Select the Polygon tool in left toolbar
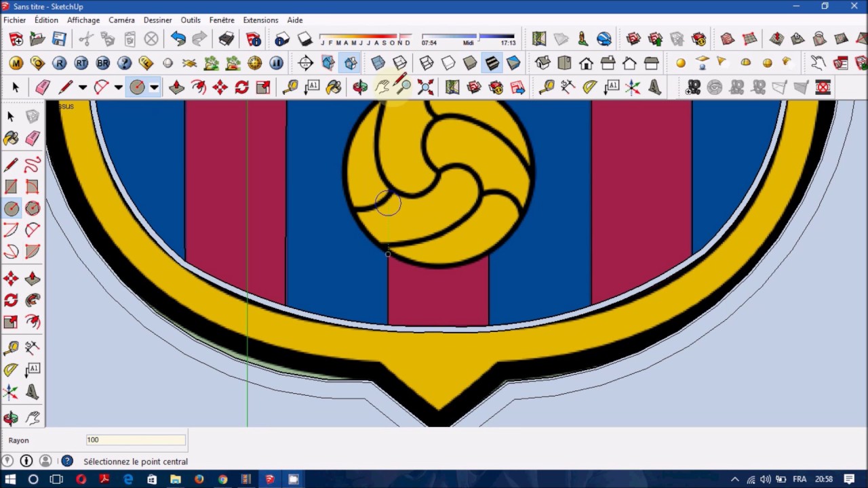Viewport: 868px width, 488px height. click(x=33, y=208)
